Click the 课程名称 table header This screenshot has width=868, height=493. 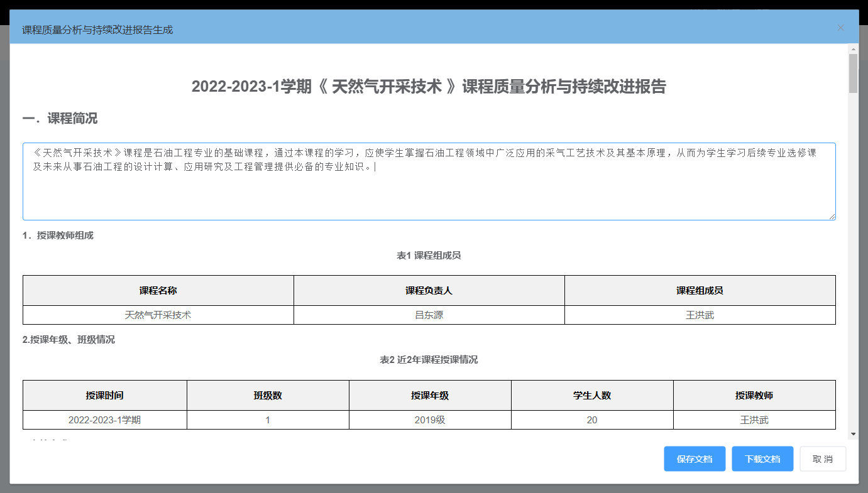tap(158, 290)
